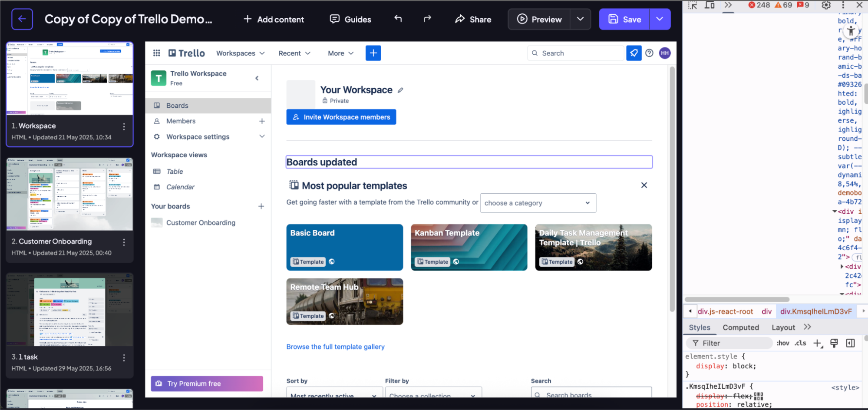Image resolution: width=868 pixels, height=410 pixels.
Task: Open DevTools kebab menu
Action: (843, 5)
